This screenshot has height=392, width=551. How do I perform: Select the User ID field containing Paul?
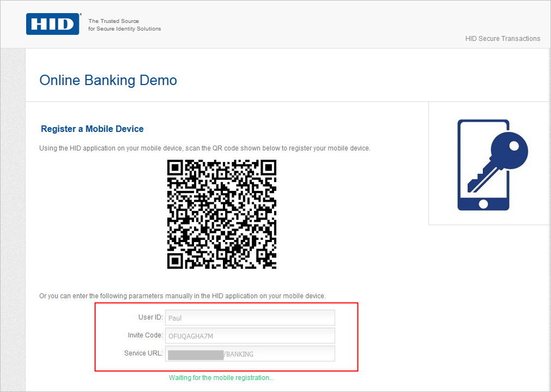[x=250, y=318]
